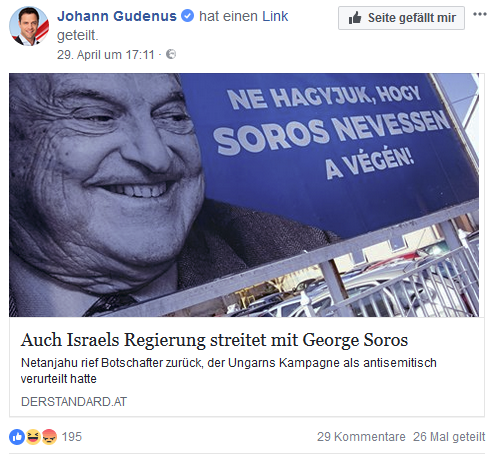Screen dimensions: 497x455
Task: Expand the 29 Kommentare section
Action: pyautogui.click(x=361, y=437)
